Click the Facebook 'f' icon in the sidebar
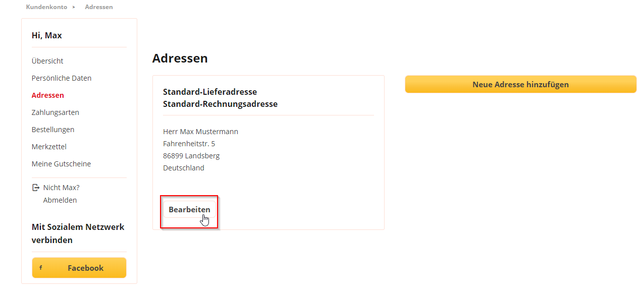Image resolution: width=644 pixels, height=298 pixels. click(x=40, y=268)
